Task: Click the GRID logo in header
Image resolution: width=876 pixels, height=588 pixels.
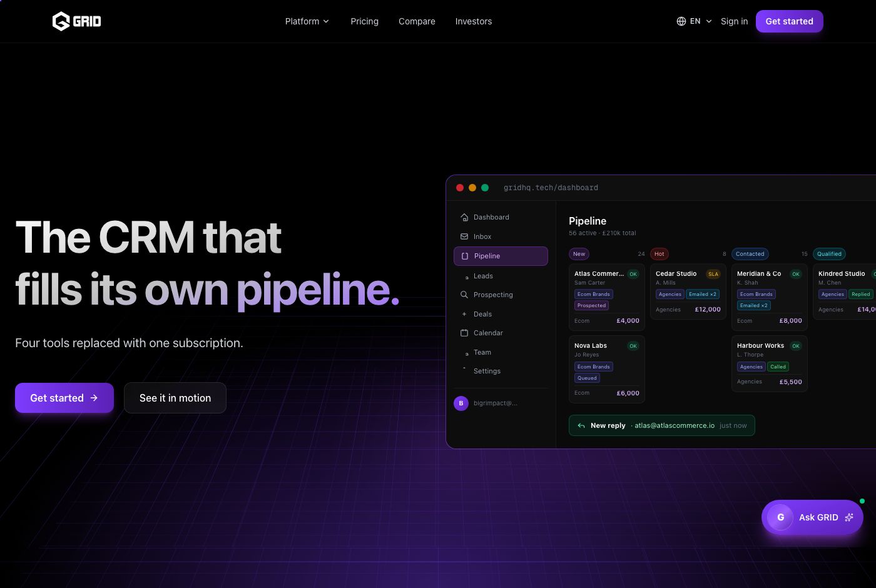Action: click(x=76, y=21)
